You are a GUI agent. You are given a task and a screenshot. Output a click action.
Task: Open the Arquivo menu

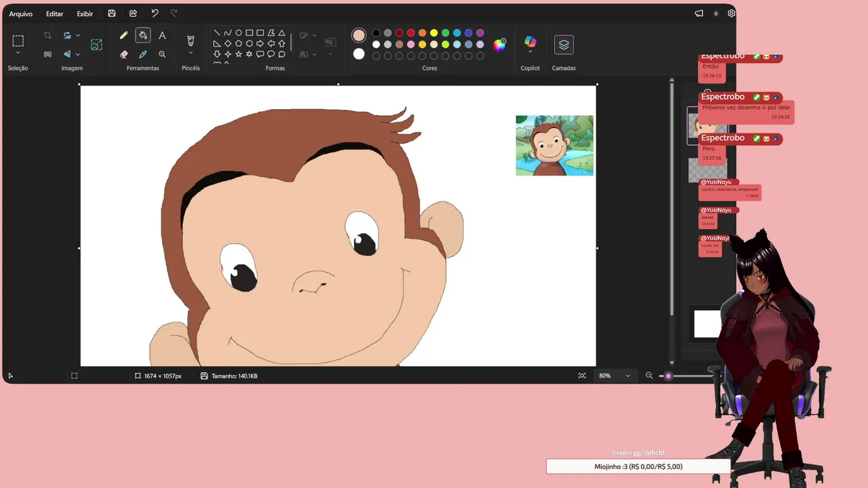coord(20,14)
